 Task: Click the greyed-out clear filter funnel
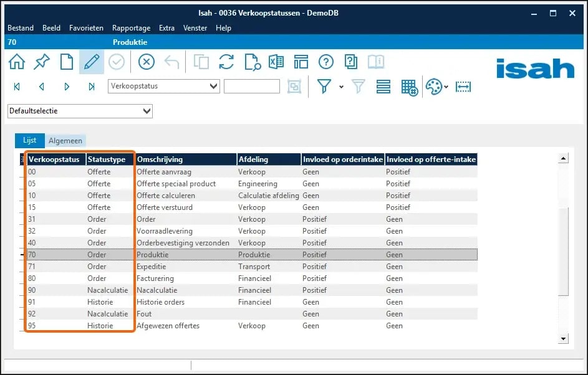pyautogui.click(x=358, y=86)
